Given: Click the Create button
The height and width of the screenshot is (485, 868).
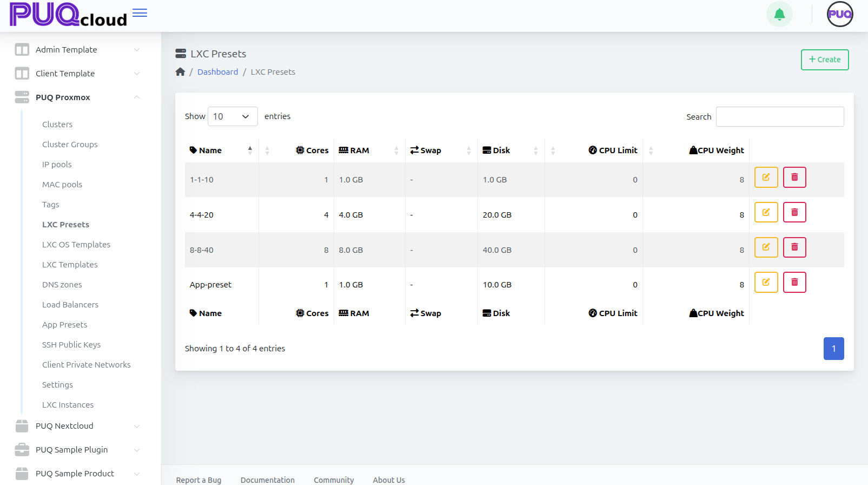Looking at the screenshot, I should [824, 60].
